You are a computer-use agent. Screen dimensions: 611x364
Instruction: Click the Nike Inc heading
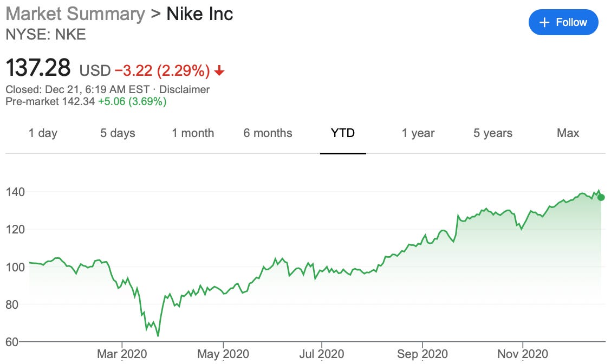(x=200, y=13)
